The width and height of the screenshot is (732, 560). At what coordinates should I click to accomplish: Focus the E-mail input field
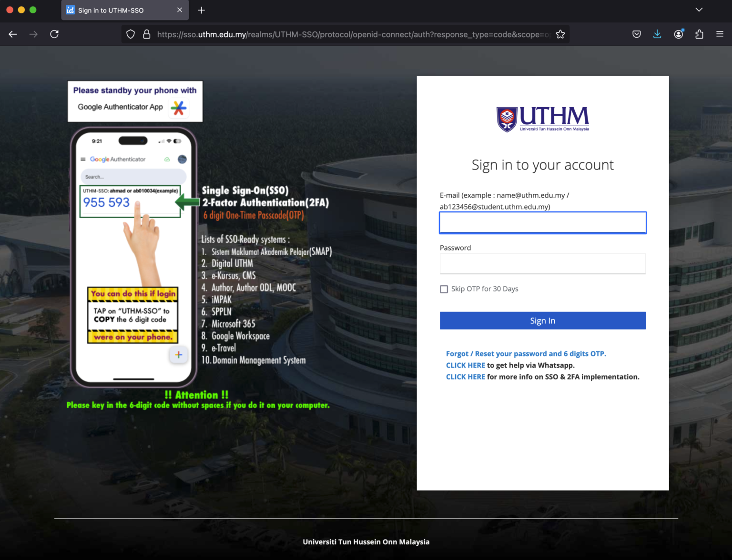pos(542,222)
